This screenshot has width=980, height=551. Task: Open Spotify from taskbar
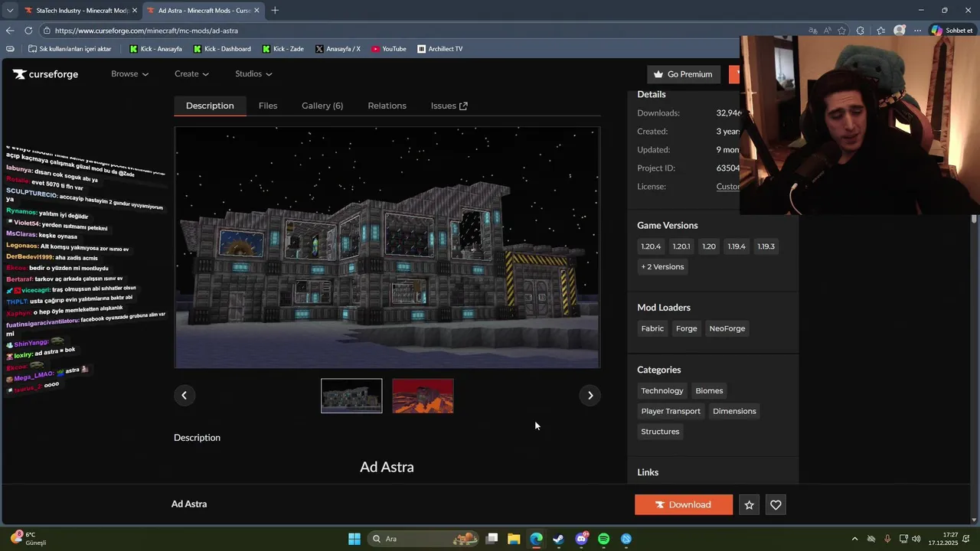pos(604,539)
